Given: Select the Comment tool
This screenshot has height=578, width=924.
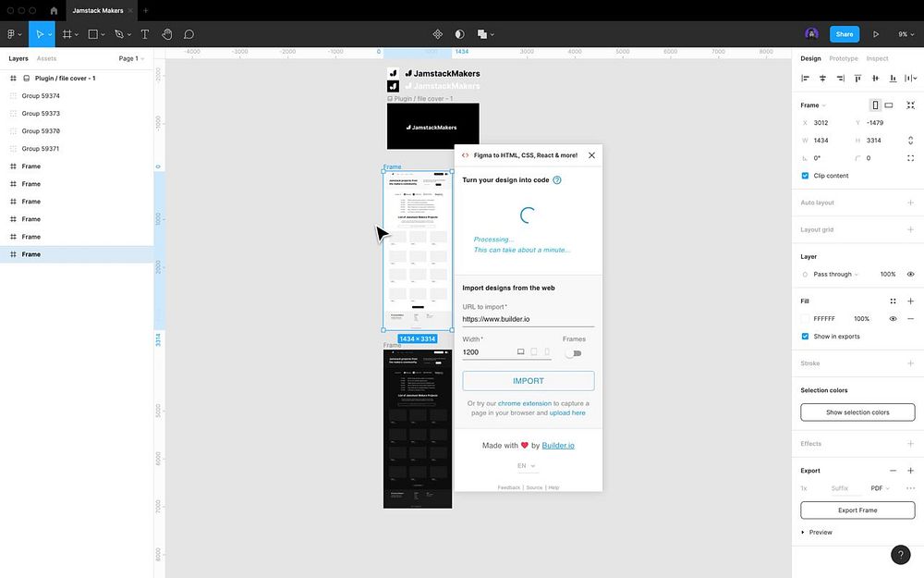Looking at the screenshot, I should (x=188, y=34).
